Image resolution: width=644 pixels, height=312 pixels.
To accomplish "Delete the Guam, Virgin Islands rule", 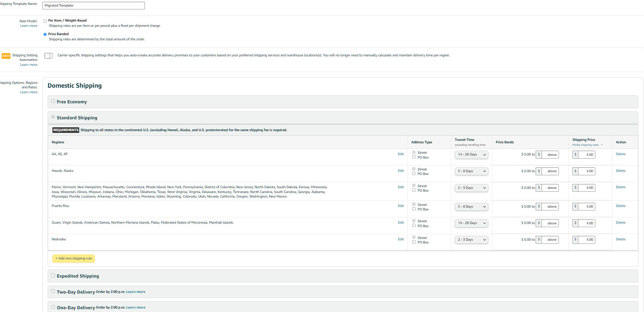I will click(621, 223).
